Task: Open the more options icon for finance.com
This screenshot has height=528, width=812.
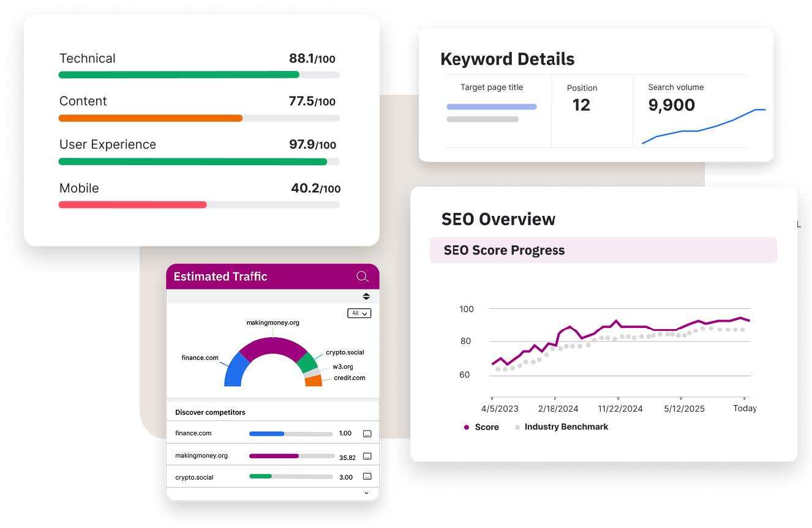Action: click(x=367, y=434)
